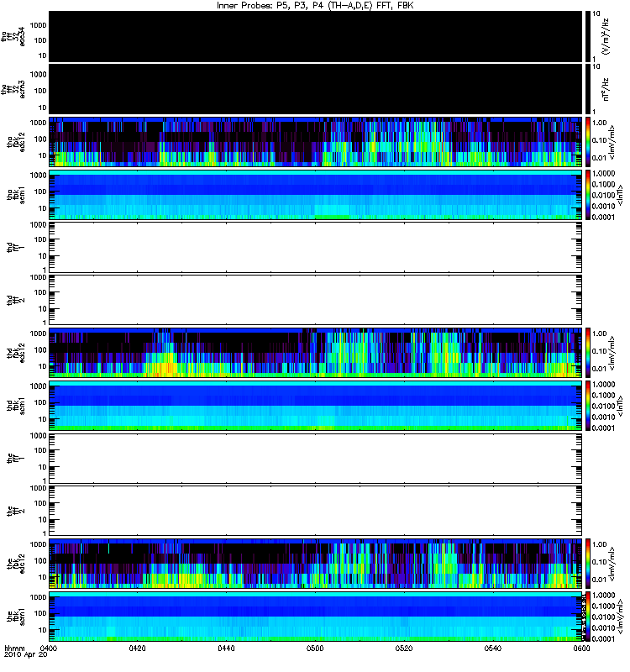
Task: Click the the fbk scm1 spectrogram panel
Action: pyautogui.click(x=315, y=617)
